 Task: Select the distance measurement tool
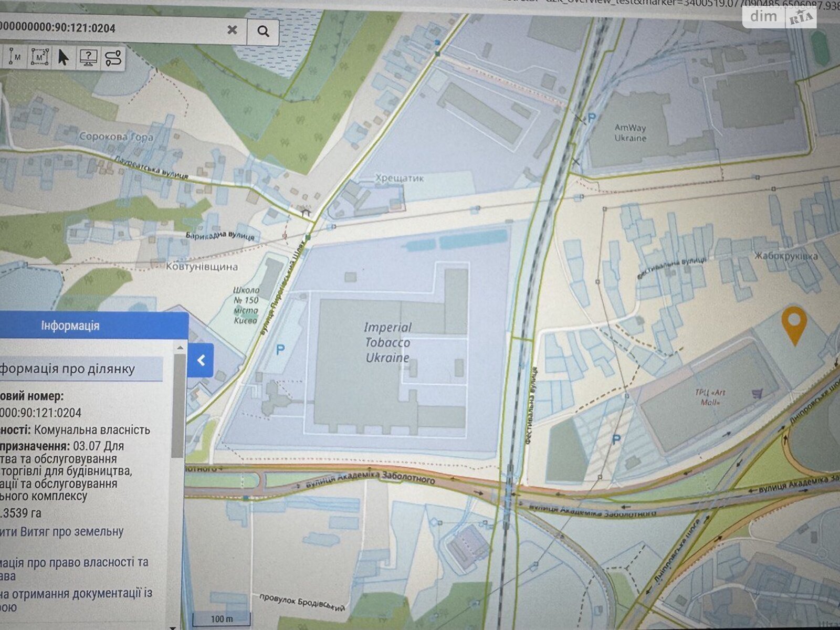pos(16,57)
